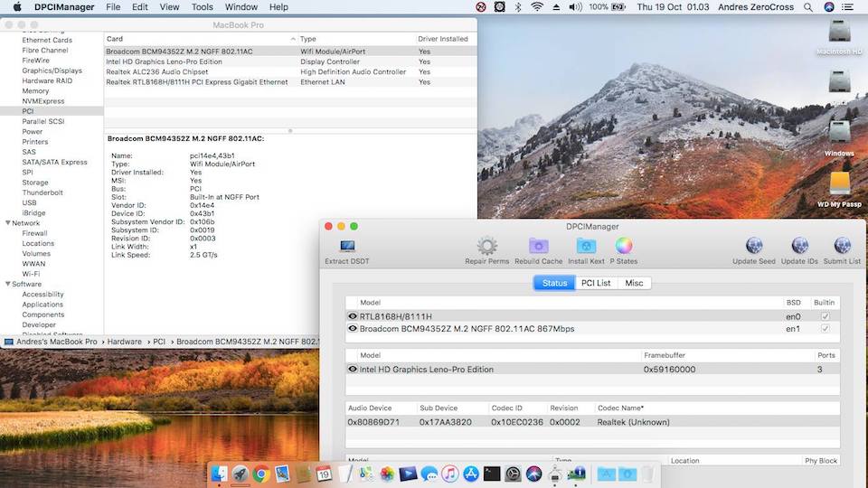Click Wi-Fi status icon in menu bar
Viewport: 868px width, 488px height.
point(536,7)
